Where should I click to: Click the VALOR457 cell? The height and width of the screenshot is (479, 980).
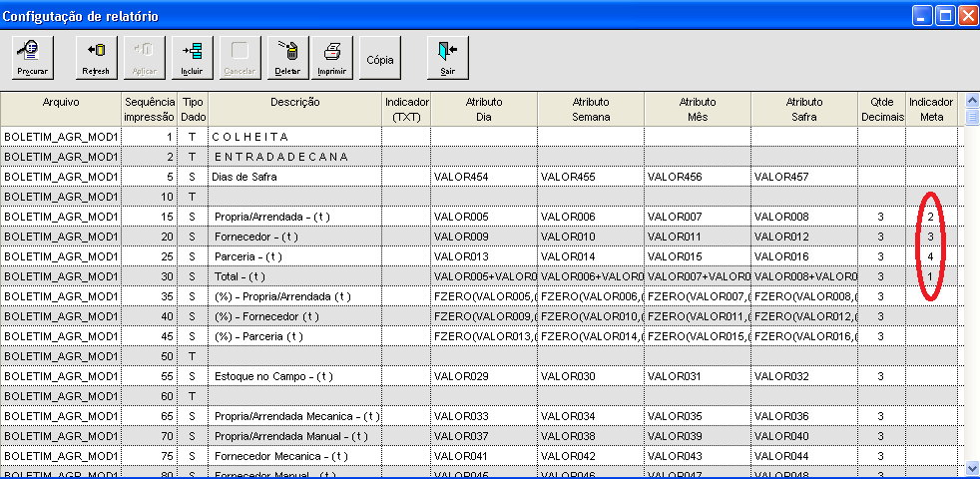804,177
